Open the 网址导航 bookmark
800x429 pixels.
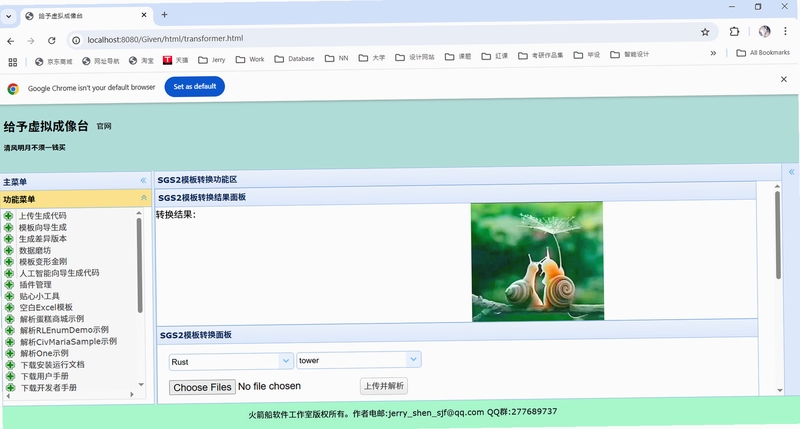point(101,61)
